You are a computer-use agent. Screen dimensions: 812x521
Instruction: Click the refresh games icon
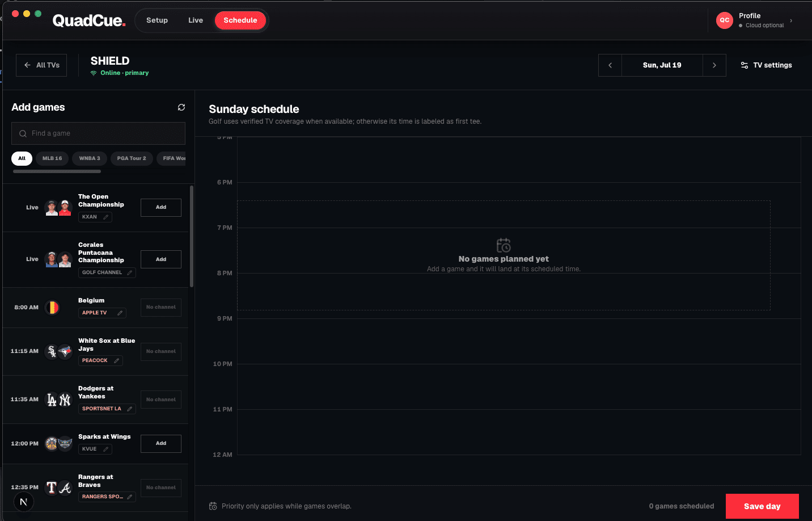pyautogui.click(x=181, y=107)
